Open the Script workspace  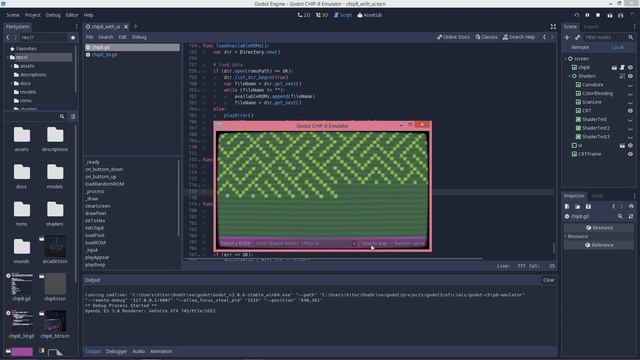(x=342, y=15)
